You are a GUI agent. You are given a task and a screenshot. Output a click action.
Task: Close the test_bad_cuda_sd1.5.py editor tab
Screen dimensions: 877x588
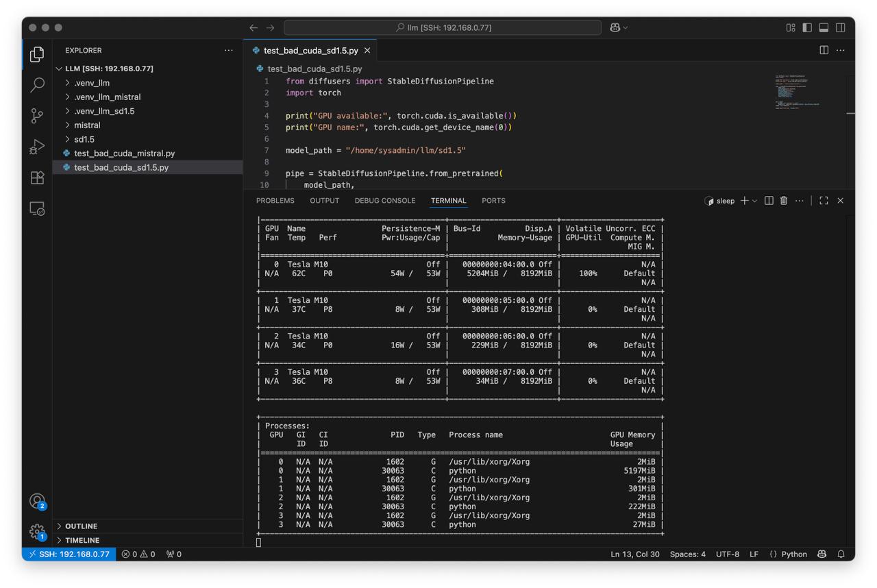[x=367, y=51]
